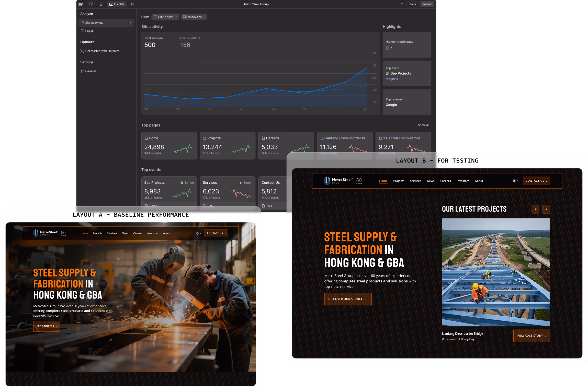
Task: Click previous project arrow in Layout B
Action: coord(535,209)
